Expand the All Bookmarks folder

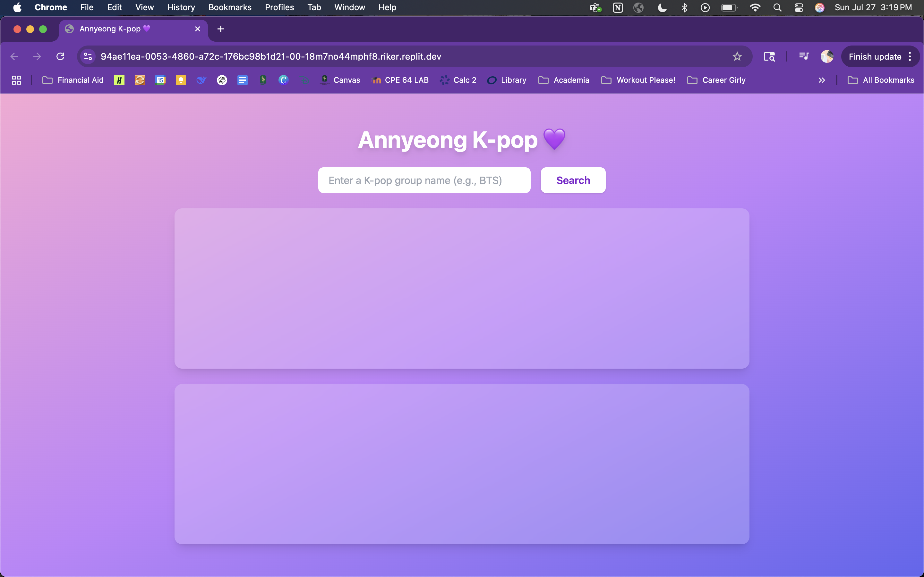coord(881,80)
